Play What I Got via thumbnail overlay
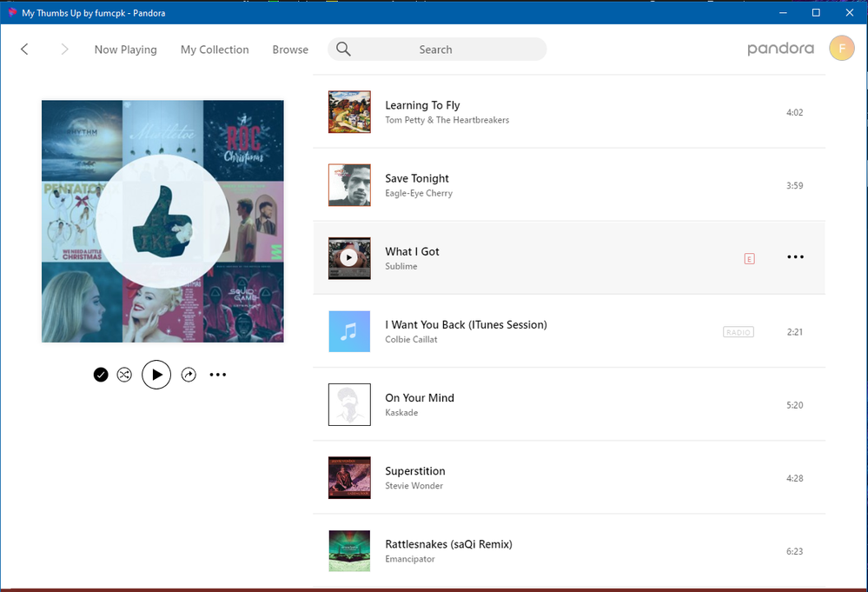The image size is (868, 592). point(348,257)
